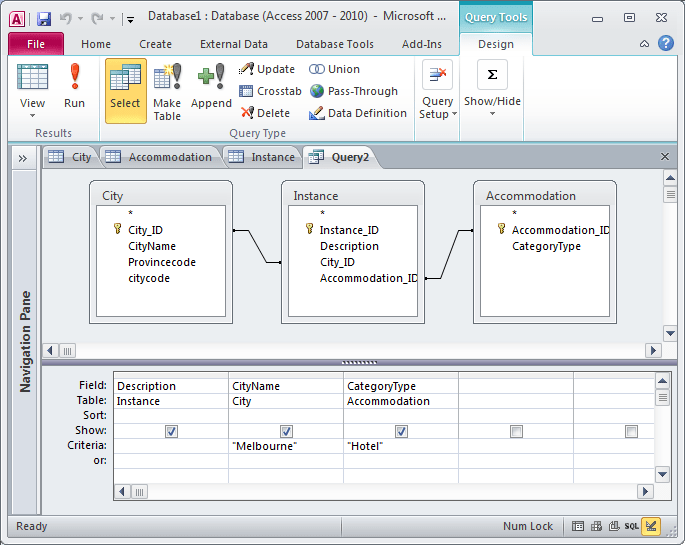
Task: Click the Save icon in the quick access toolbar
Action: click(44, 18)
